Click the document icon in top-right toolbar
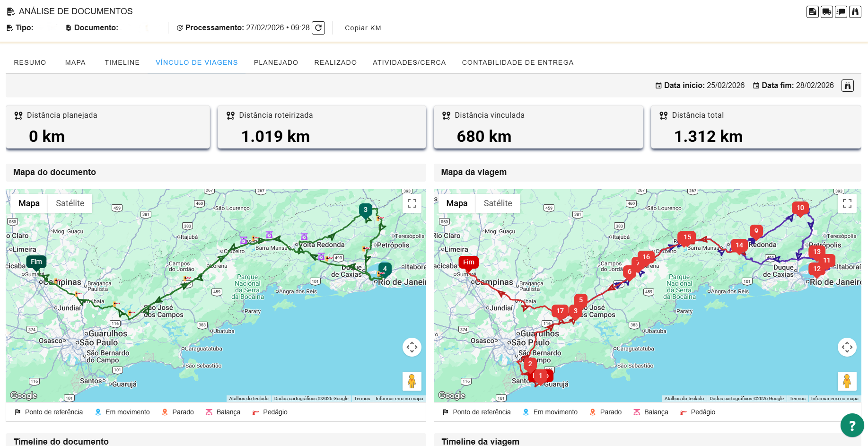868x446 pixels. pos(812,12)
